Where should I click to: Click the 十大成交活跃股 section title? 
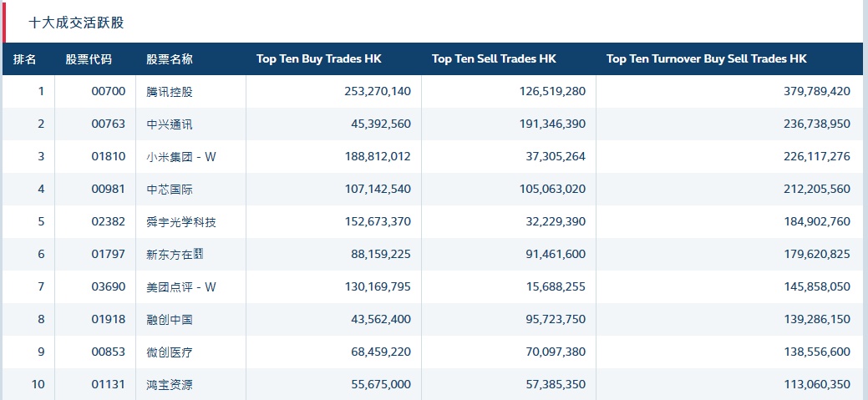[x=76, y=23]
